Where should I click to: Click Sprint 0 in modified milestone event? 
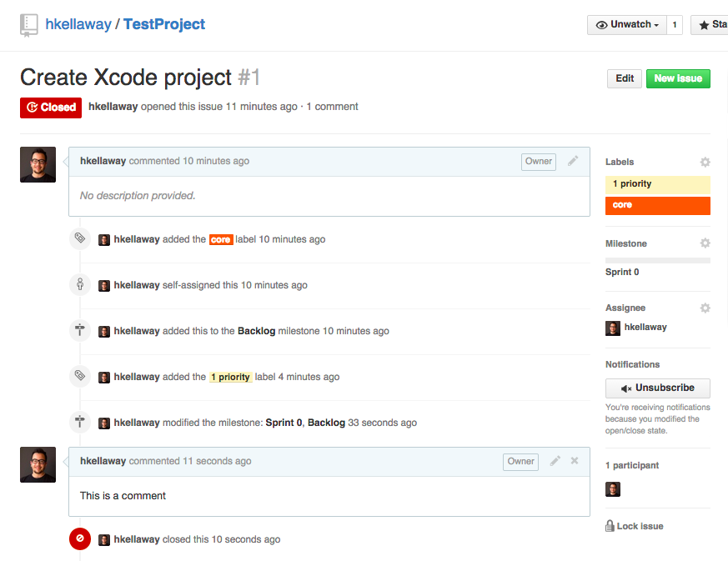click(x=284, y=423)
